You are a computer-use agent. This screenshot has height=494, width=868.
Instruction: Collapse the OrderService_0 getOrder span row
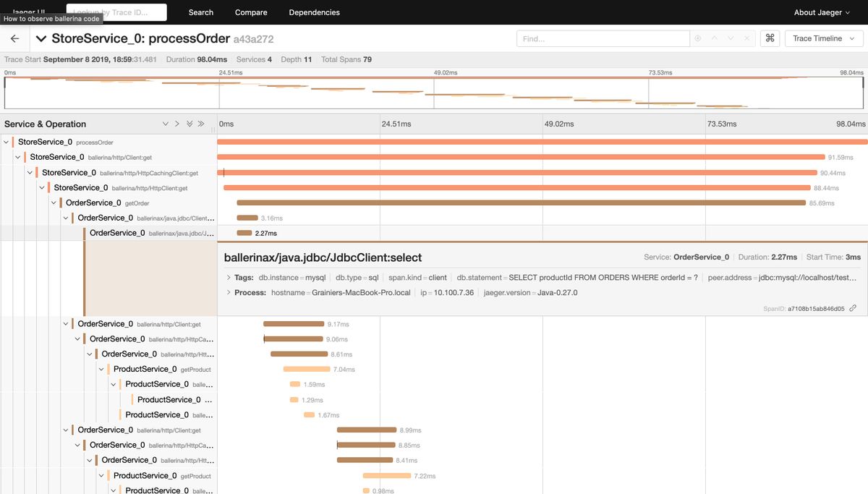[x=54, y=203]
